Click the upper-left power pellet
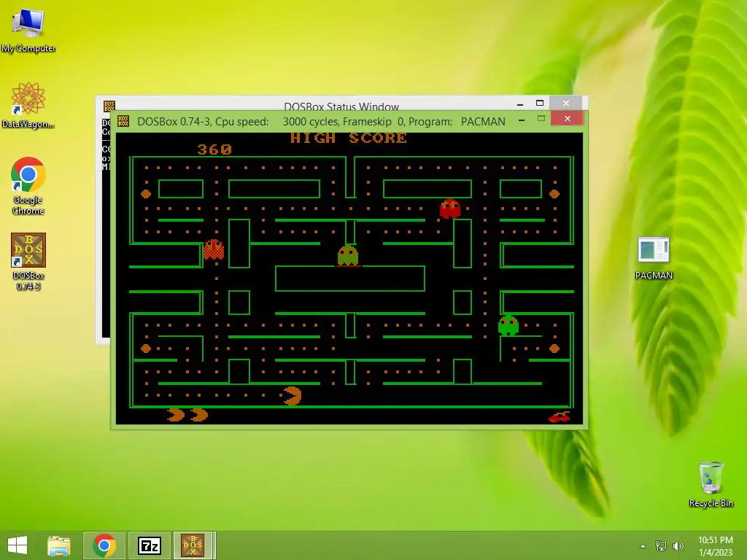The width and height of the screenshot is (747, 560). (x=146, y=194)
